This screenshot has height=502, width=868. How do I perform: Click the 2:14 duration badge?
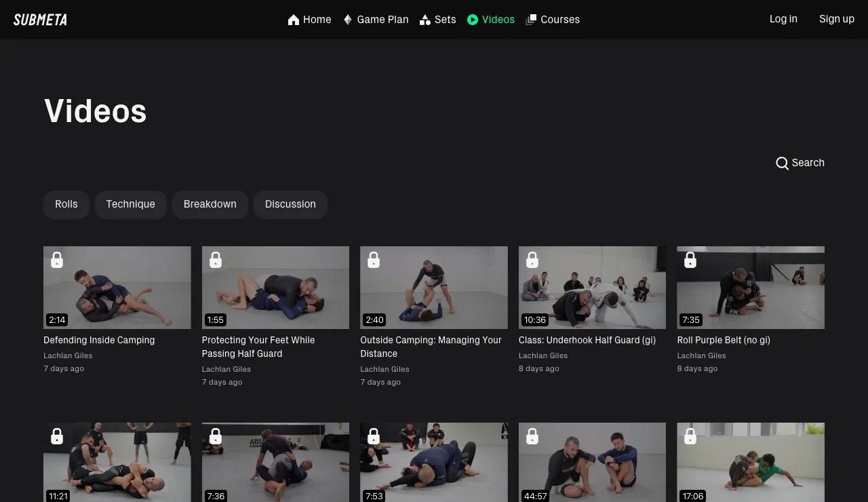point(57,320)
